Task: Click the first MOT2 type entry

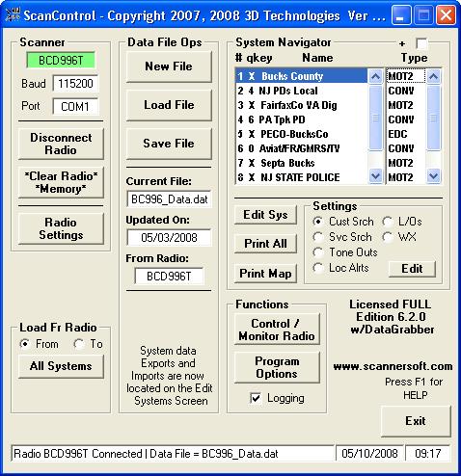Action: [x=406, y=76]
